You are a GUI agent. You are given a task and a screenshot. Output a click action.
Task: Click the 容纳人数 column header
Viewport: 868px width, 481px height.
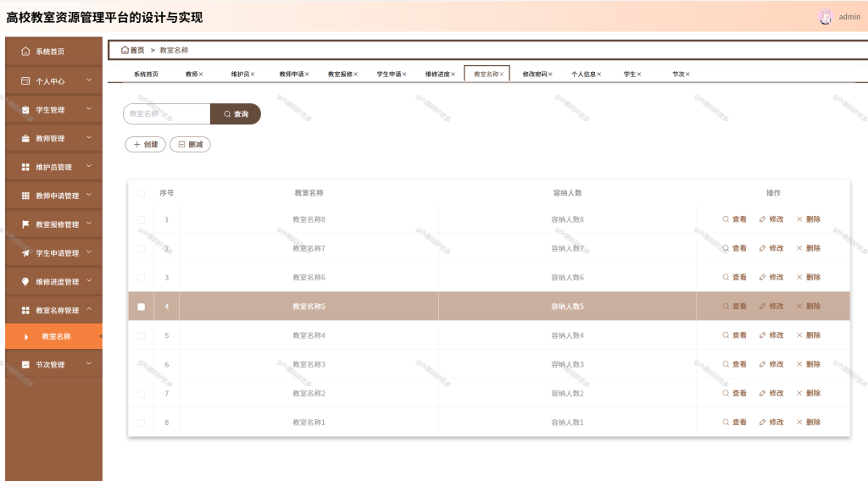[x=567, y=193]
